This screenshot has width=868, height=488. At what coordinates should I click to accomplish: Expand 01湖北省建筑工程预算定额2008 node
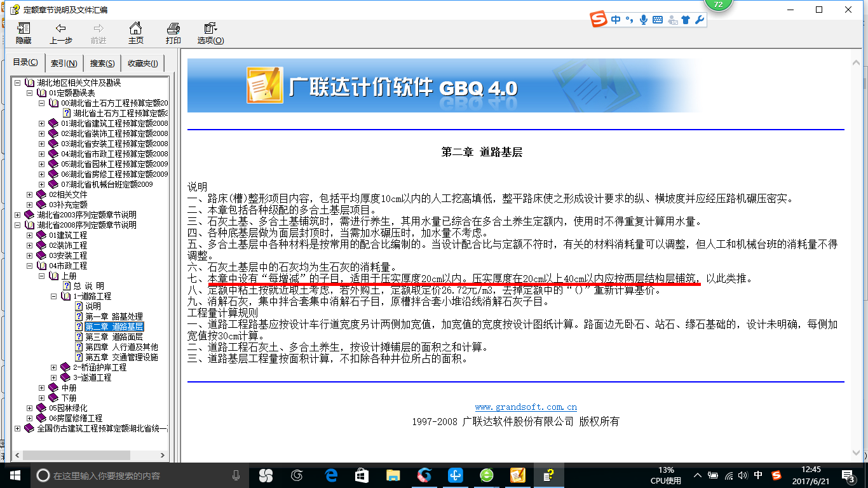coord(41,123)
